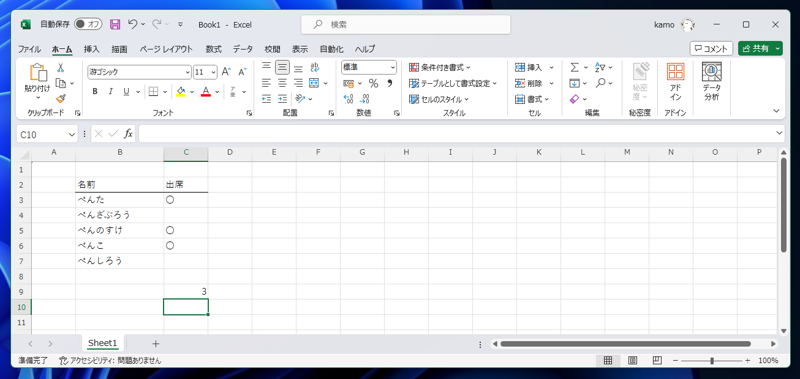Select cell containing ぺんのすけ
The height and width of the screenshot is (379, 800).
point(119,231)
